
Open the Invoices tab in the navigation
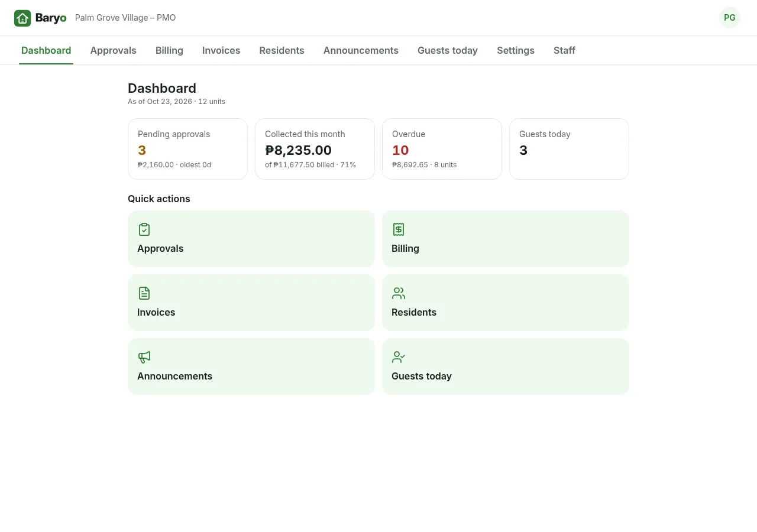tap(221, 50)
